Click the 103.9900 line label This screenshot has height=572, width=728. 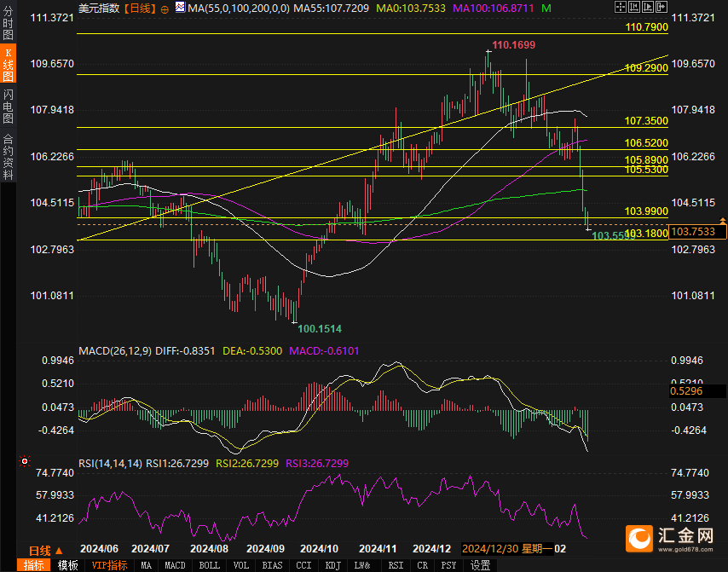coord(647,211)
